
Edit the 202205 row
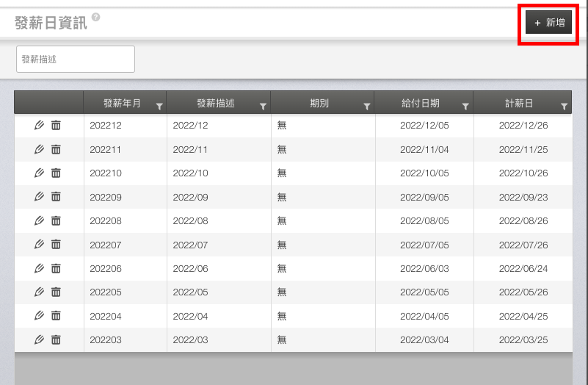39,292
